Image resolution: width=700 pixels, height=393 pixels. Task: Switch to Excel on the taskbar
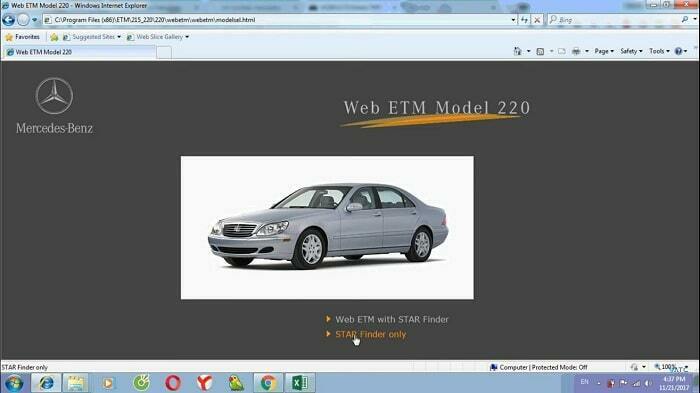tap(300, 383)
